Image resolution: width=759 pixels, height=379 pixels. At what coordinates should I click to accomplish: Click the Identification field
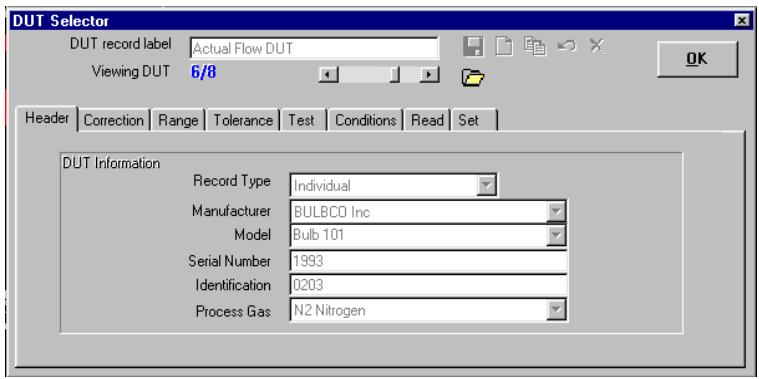pyautogui.click(x=428, y=285)
